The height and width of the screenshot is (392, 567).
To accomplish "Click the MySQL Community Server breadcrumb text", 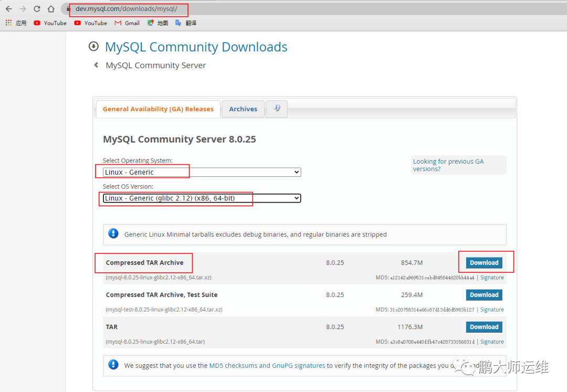I will 155,66.
